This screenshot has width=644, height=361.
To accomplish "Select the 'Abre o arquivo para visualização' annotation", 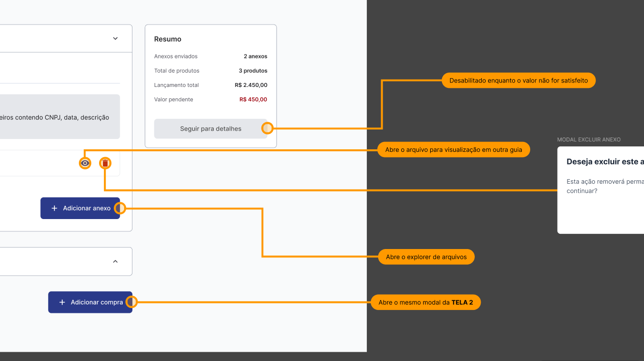I will click(454, 150).
